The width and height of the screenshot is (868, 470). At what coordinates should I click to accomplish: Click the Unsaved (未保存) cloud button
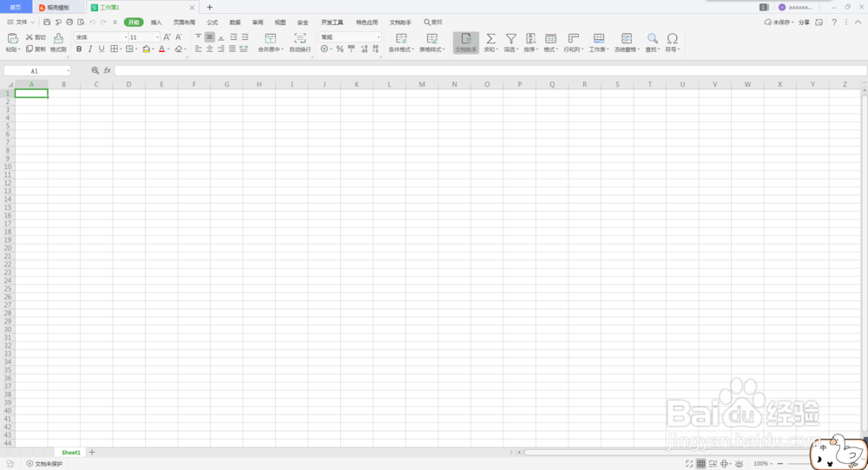779,23
